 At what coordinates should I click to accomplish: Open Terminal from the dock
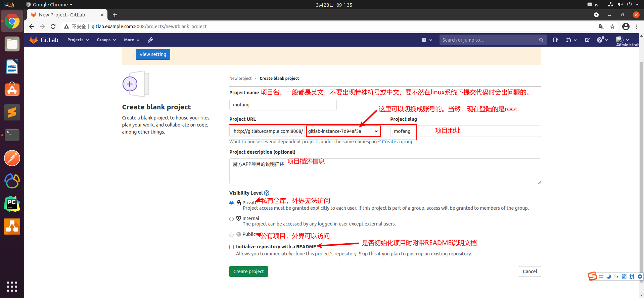[12, 135]
